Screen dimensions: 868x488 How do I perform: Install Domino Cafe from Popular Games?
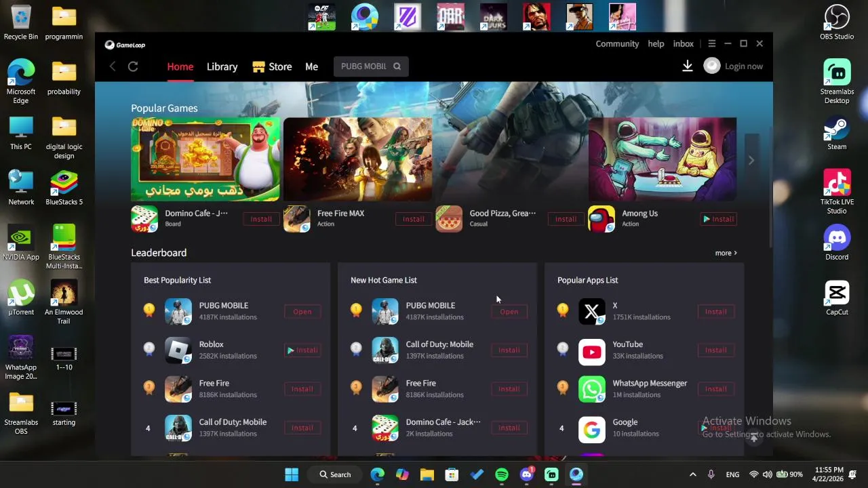pos(261,219)
